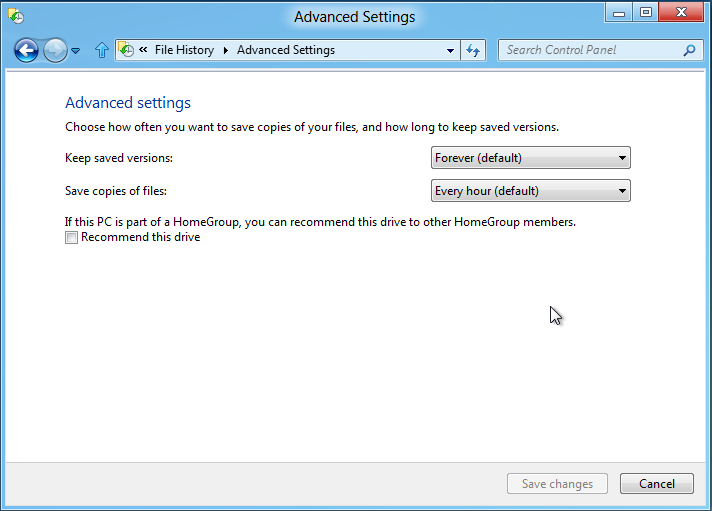
Task: Focus the Search Control Panel field
Action: pyautogui.click(x=590, y=50)
